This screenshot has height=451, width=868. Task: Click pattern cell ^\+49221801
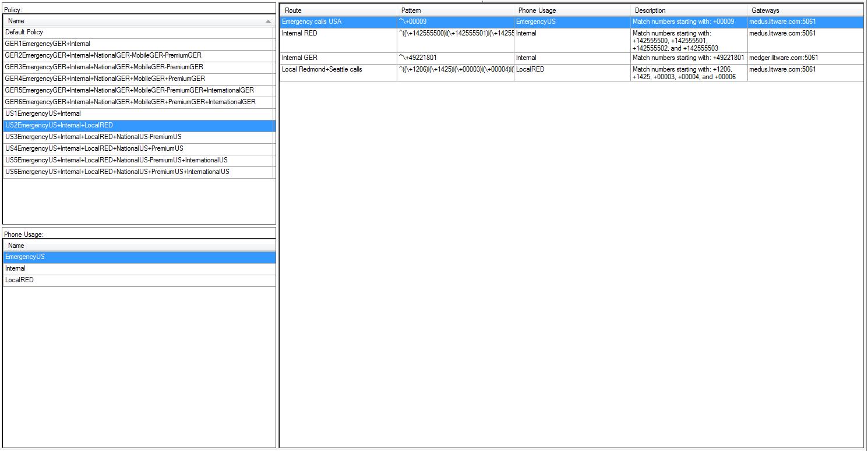[456, 58]
